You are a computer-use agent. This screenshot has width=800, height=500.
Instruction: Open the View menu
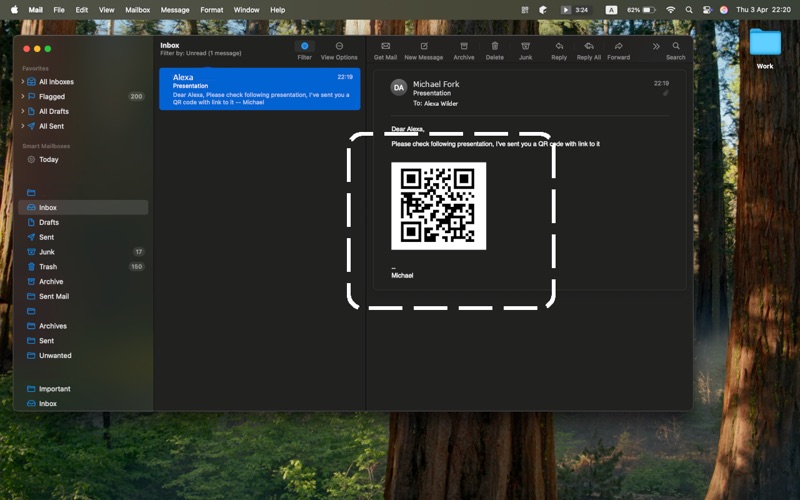(x=107, y=10)
